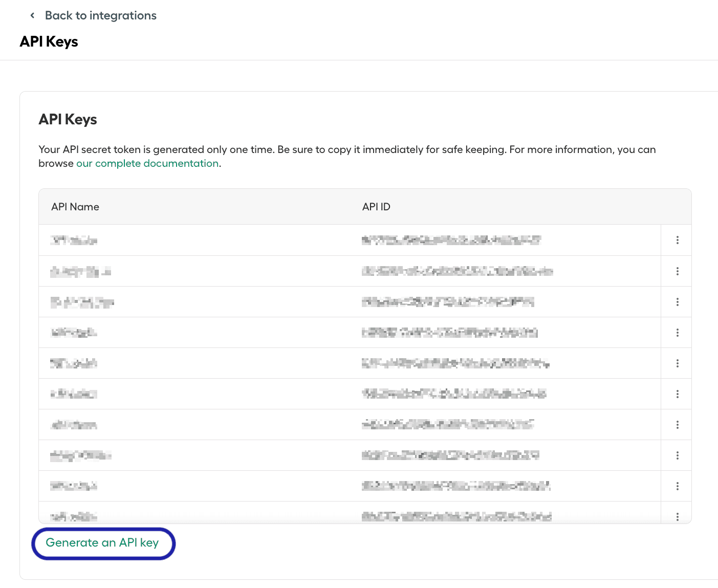Open the three-dot menu for the seventh API key row

pos(677,425)
